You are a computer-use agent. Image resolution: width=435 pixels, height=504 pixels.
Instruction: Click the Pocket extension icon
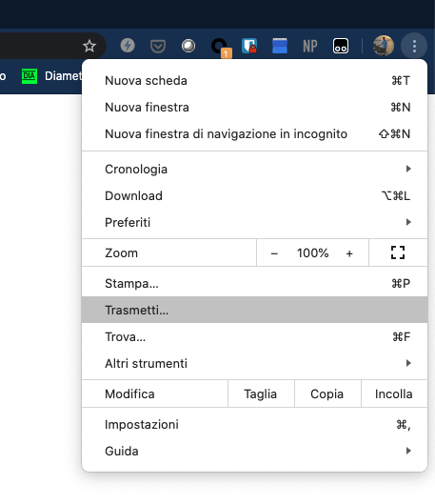[158, 47]
